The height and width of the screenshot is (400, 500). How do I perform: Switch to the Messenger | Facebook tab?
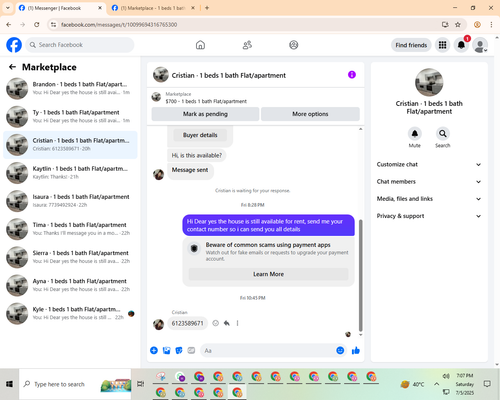[60, 8]
